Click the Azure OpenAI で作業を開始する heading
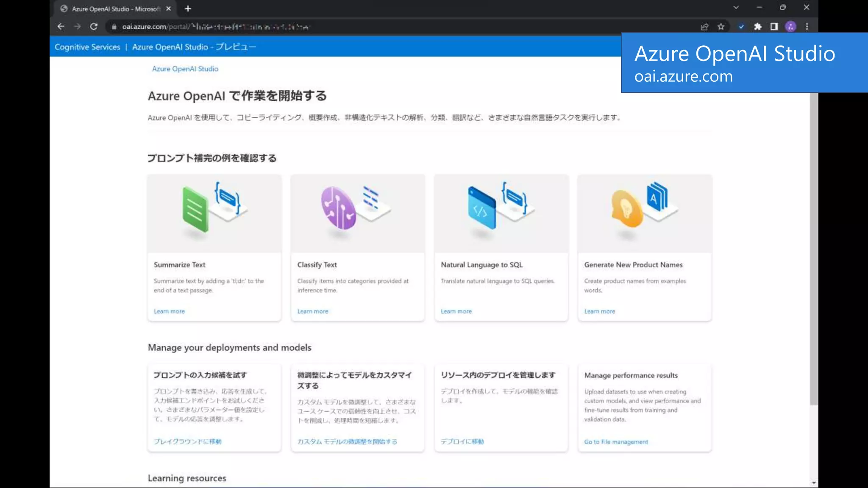868x488 pixels. coord(237,96)
